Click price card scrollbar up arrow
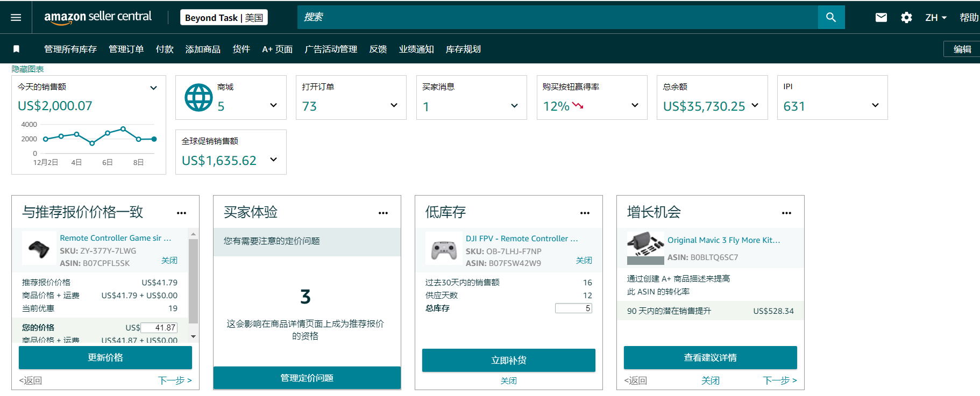The height and width of the screenshot is (396, 980). pos(194,234)
